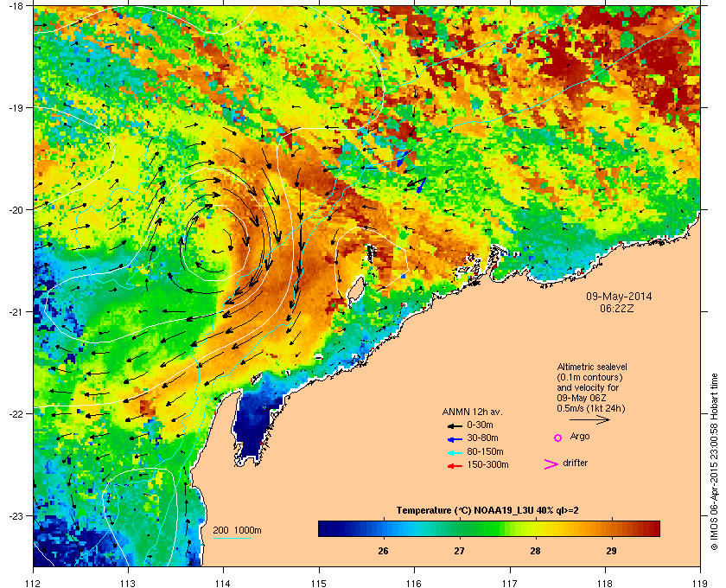
Task: Click the temperature color bar near 26
Action: pos(383,528)
